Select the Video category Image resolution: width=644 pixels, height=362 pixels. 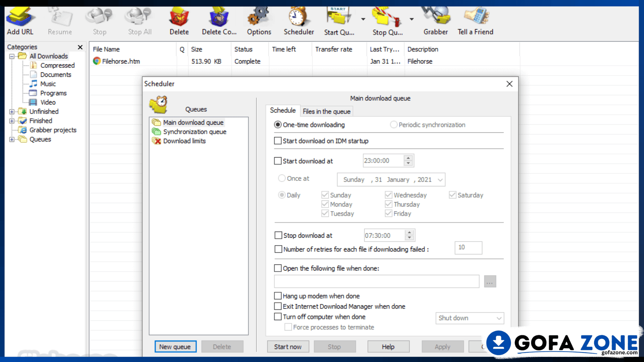[48, 102]
